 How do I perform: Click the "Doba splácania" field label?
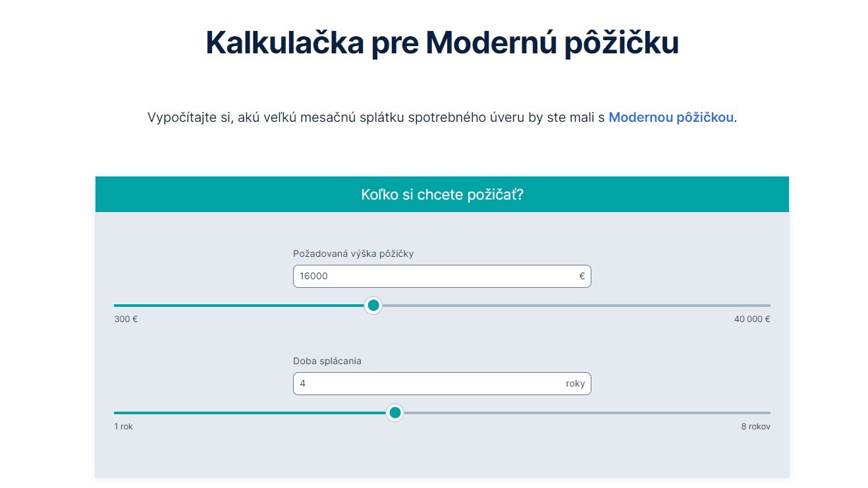(x=327, y=361)
